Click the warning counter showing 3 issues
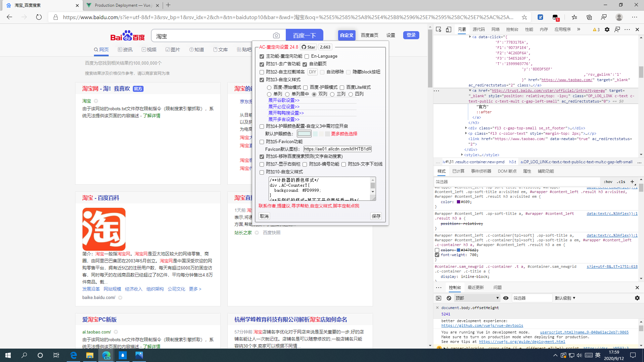 coord(596,29)
